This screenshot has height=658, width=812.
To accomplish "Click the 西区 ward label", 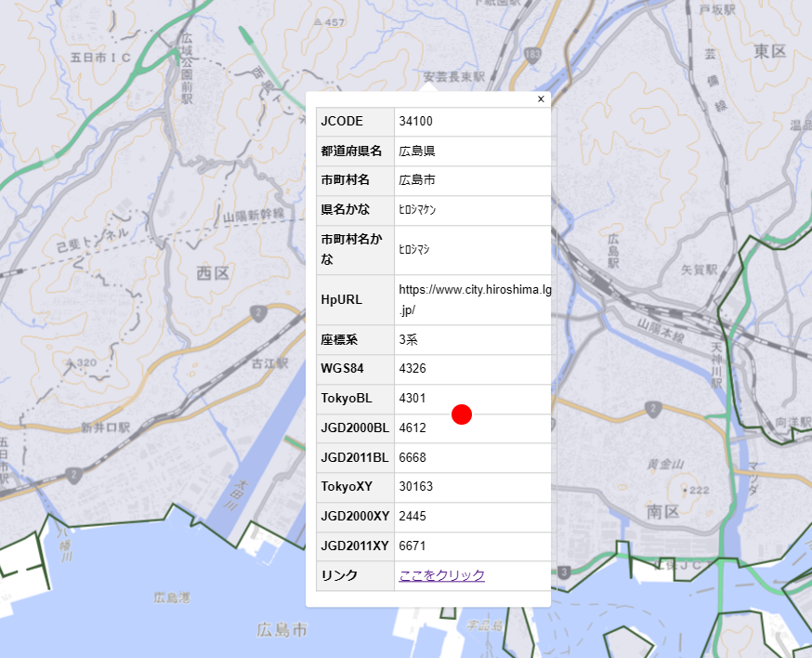I will pyautogui.click(x=212, y=272).
